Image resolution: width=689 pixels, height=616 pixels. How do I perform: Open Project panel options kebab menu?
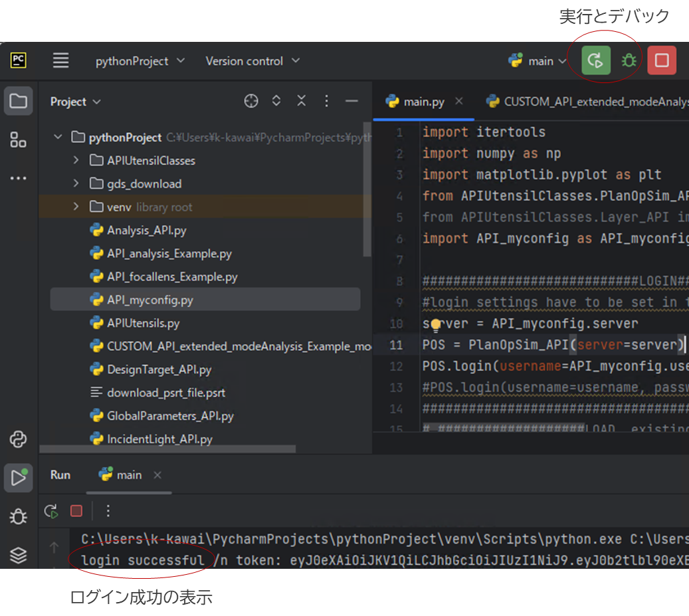tap(326, 101)
